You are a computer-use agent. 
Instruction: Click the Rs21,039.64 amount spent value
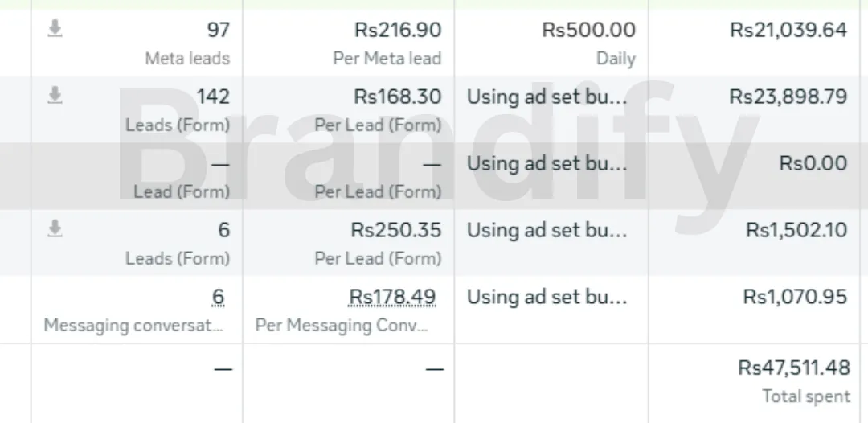[788, 31]
